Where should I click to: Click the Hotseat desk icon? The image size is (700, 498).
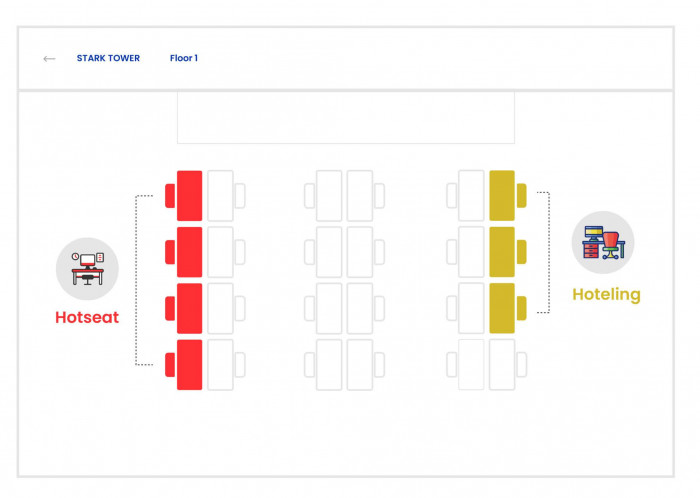tap(87, 269)
